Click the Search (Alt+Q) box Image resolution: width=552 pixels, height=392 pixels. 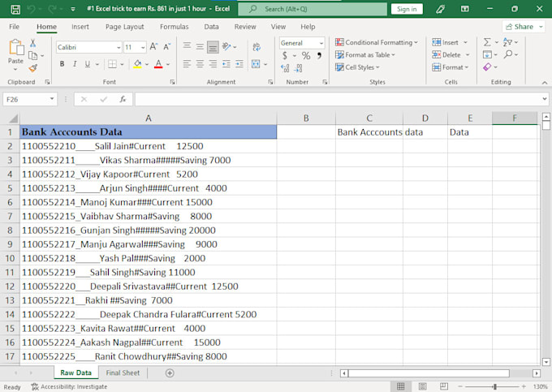pyautogui.click(x=313, y=9)
